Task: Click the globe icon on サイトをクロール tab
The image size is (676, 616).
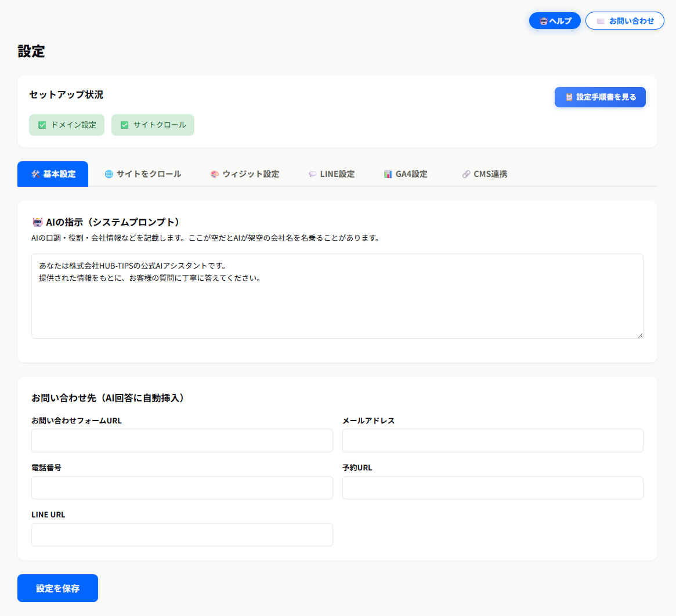Action: point(109,173)
